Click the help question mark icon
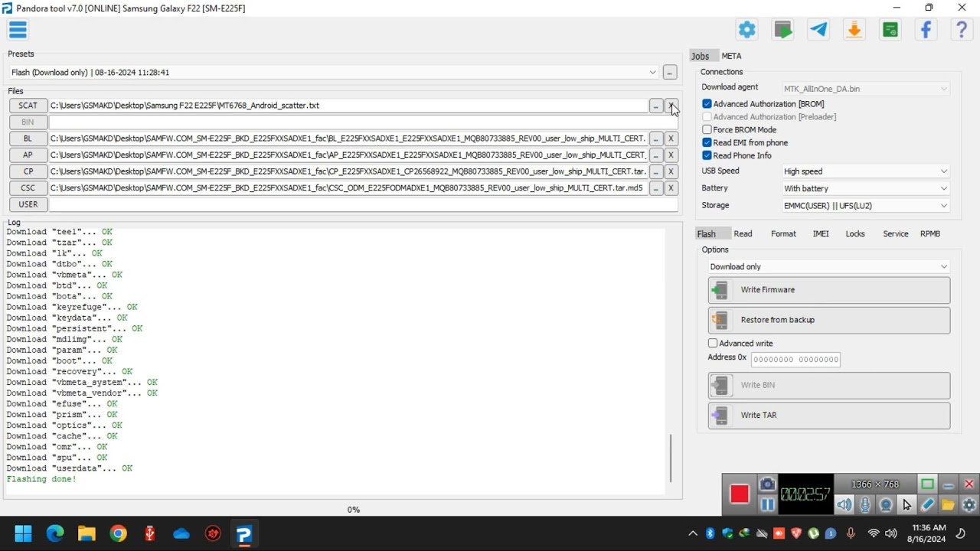The image size is (980, 551). pos(962,30)
